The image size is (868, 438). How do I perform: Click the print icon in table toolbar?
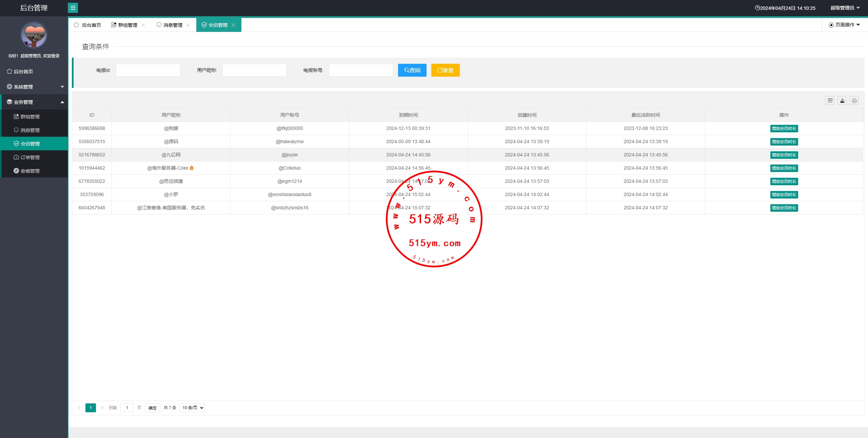(x=854, y=101)
